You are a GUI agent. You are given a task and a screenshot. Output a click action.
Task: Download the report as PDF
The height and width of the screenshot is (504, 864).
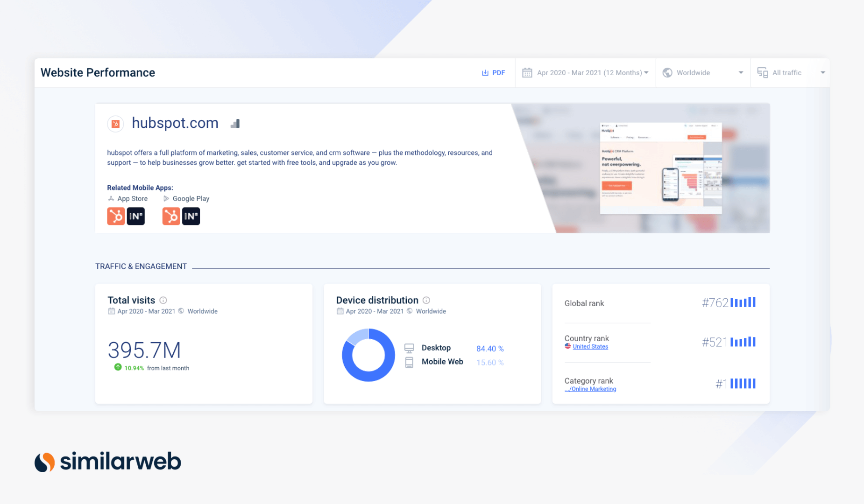[493, 73]
